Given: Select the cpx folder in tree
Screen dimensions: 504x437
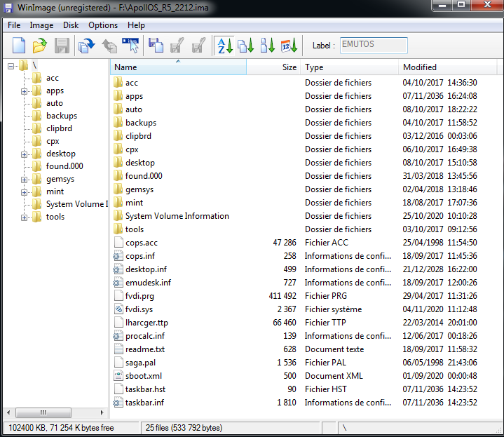Looking at the screenshot, I should 53,141.
